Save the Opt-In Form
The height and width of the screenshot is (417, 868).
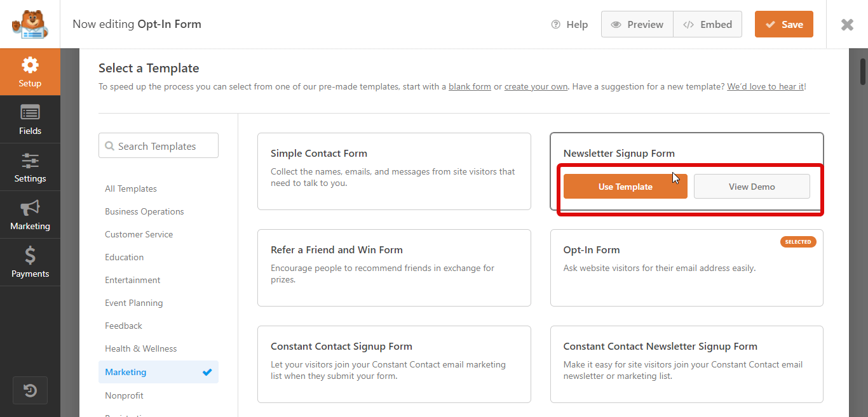click(783, 24)
